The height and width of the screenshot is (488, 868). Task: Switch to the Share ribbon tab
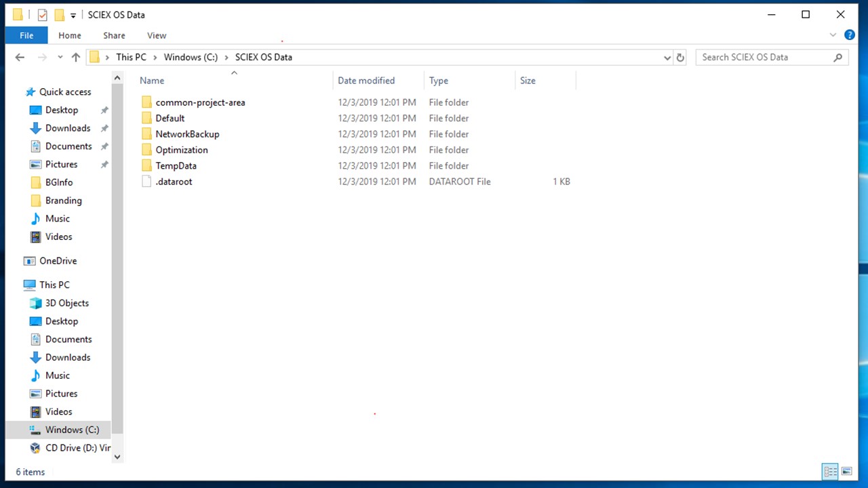tap(114, 35)
